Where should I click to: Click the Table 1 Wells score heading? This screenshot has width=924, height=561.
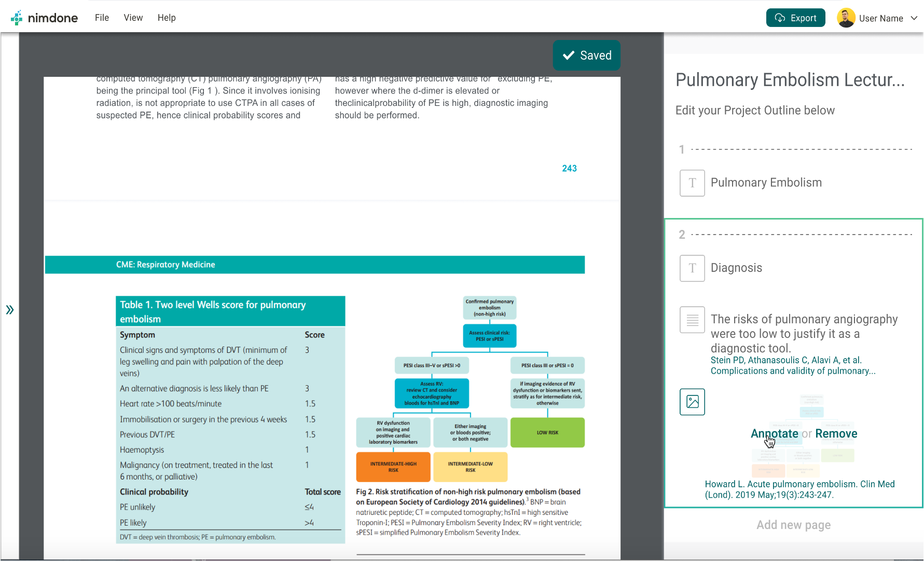pos(230,311)
